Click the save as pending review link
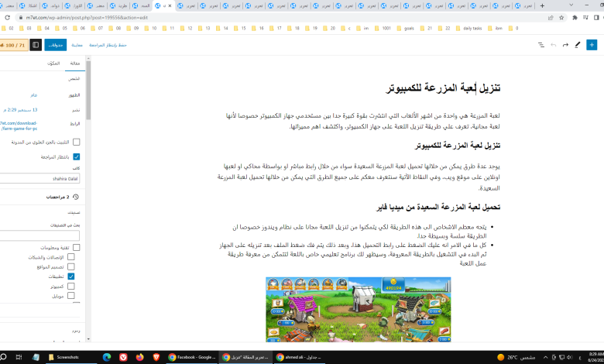 (108, 45)
